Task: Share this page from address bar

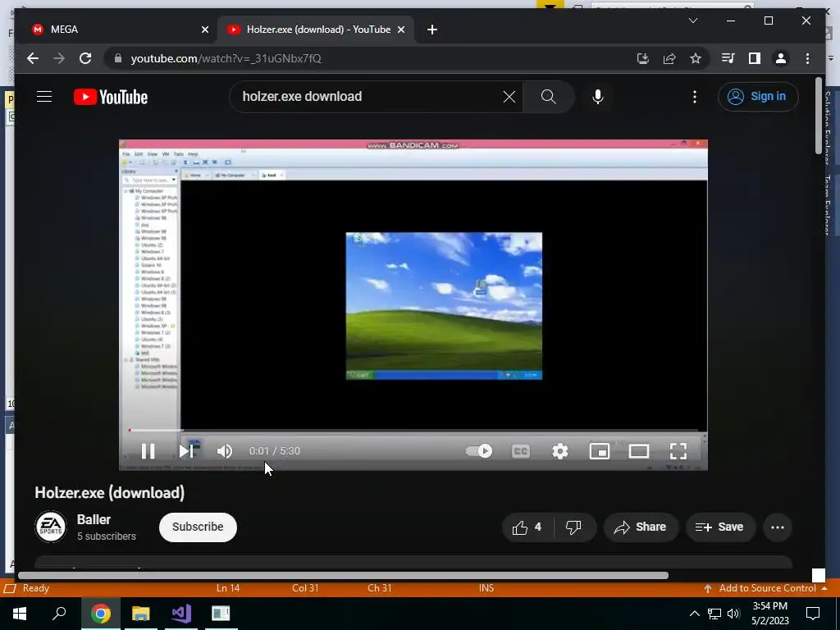Action: 669,58
